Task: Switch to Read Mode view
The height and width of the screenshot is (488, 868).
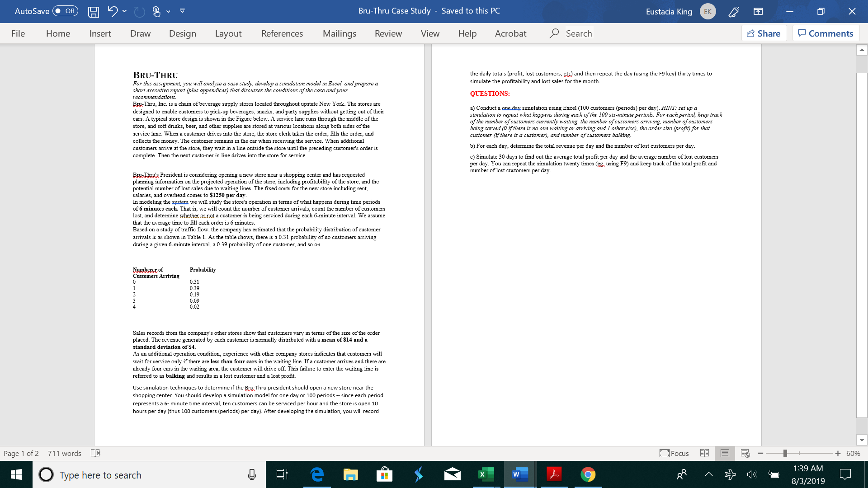Action: point(704,453)
